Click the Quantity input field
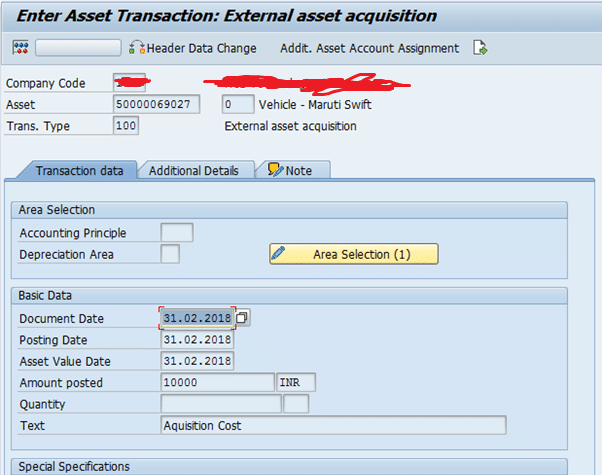The width and height of the screenshot is (602, 475). coord(220,404)
